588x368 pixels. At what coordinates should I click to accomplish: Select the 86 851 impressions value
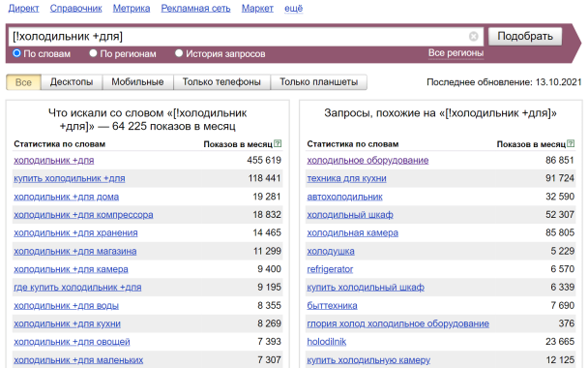[560, 161]
